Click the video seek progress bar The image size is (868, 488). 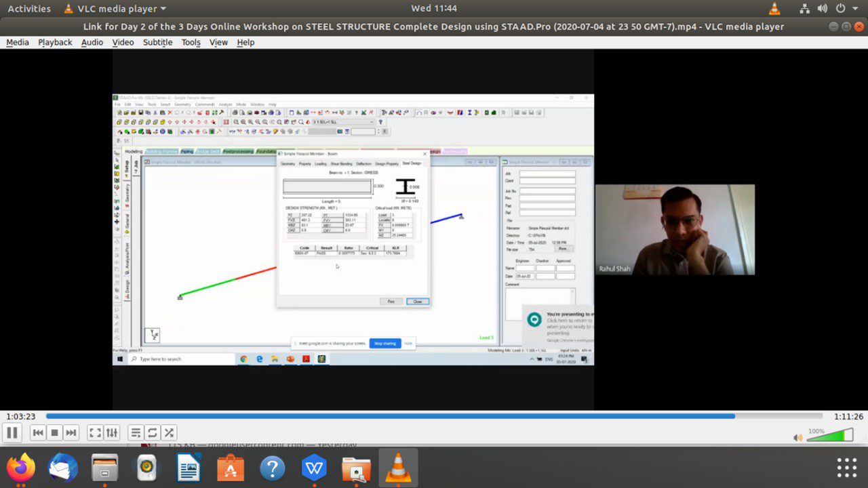434,416
